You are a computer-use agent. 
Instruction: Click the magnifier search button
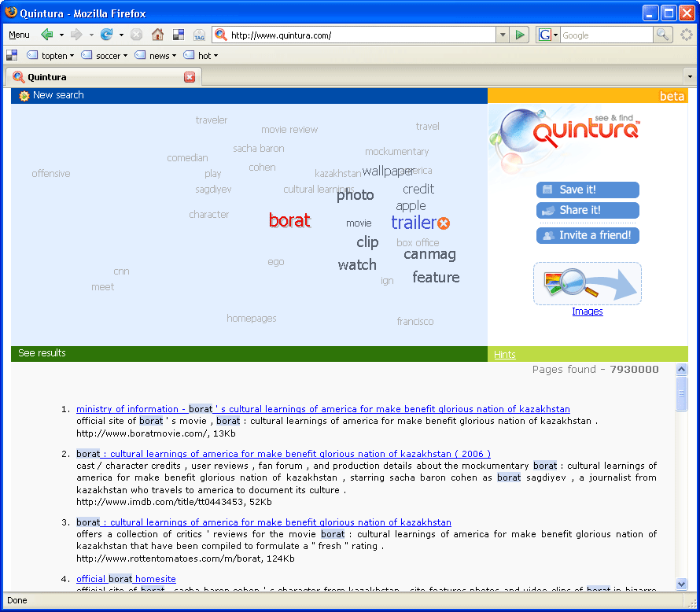(x=663, y=35)
